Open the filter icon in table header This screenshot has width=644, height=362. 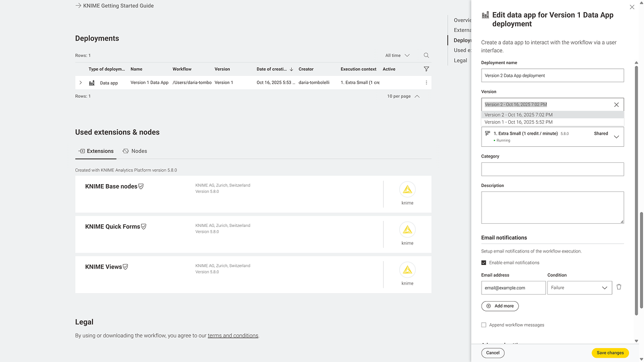(426, 69)
